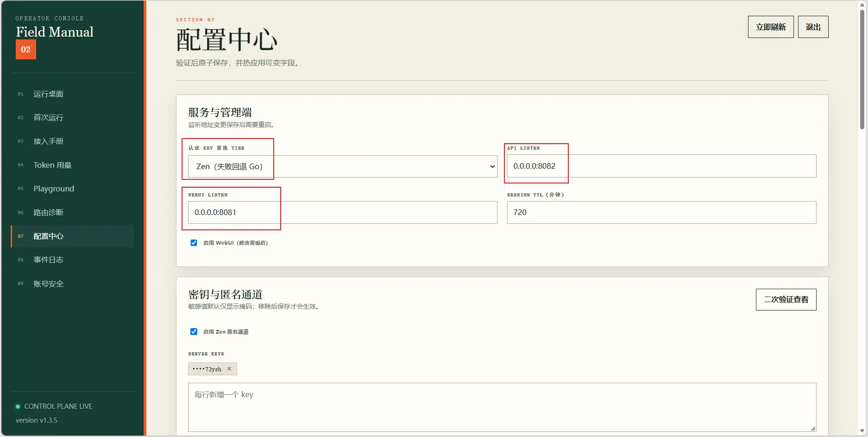868x437 pixels.
Task: Click 退出 button
Action: (813, 27)
